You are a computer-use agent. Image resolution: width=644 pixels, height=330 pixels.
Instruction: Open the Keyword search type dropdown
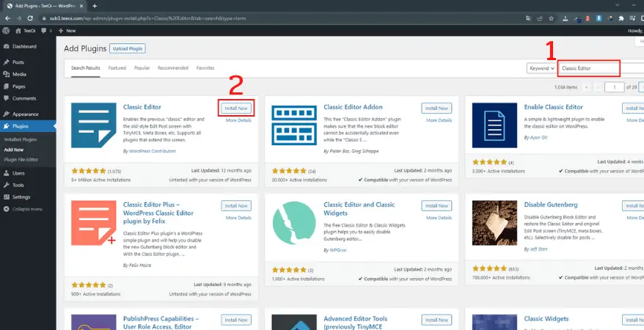pyautogui.click(x=542, y=68)
